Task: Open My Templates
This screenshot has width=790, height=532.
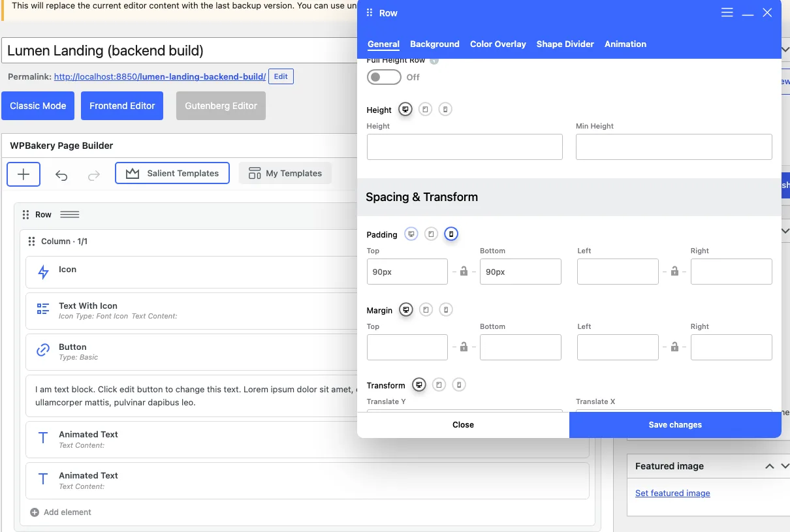Action: tap(285, 173)
